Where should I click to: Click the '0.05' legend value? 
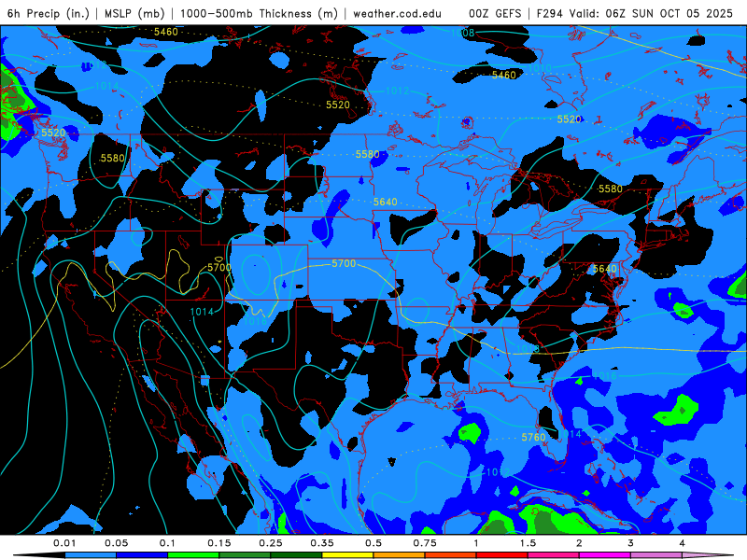pyautogui.click(x=116, y=543)
